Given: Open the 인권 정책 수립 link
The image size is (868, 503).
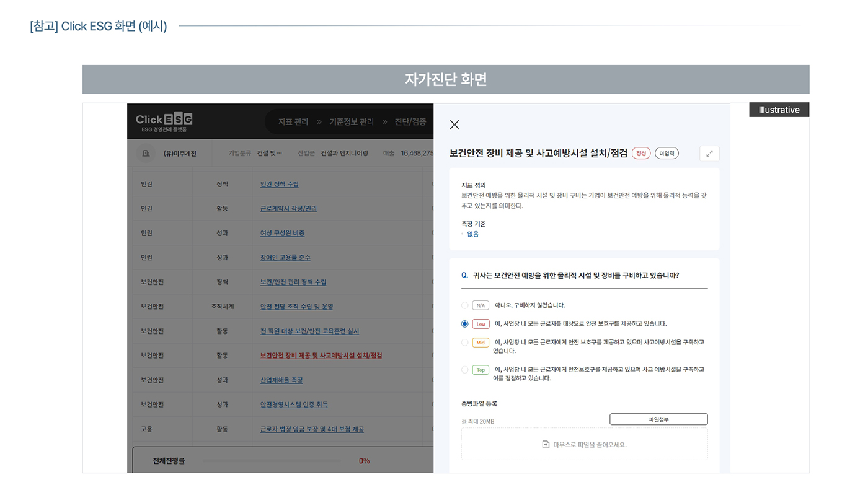Looking at the screenshot, I should pyautogui.click(x=280, y=185).
